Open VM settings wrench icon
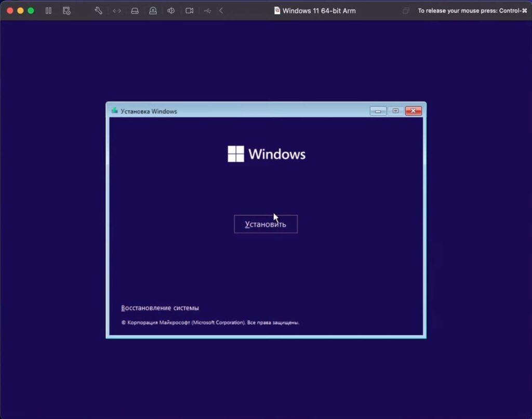This screenshot has height=419, width=532. tap(98, 10)
